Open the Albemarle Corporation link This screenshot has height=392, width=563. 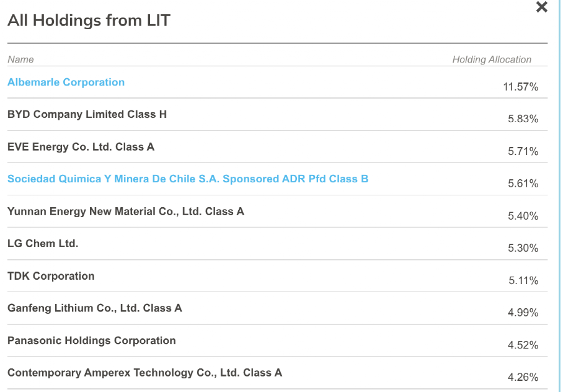pos(66,82)
